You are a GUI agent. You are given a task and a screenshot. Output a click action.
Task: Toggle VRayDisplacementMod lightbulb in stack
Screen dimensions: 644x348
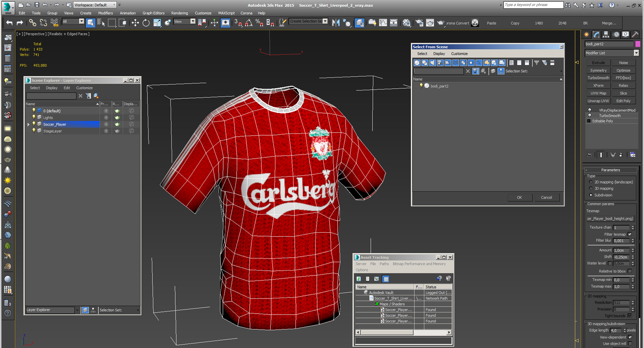pyautogui.click(x=590, y=110)
